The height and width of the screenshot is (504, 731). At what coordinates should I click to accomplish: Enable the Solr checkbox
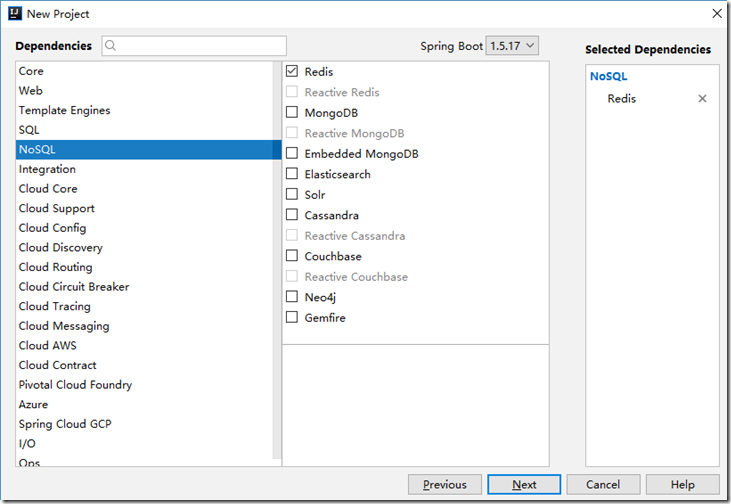point(292,194)
